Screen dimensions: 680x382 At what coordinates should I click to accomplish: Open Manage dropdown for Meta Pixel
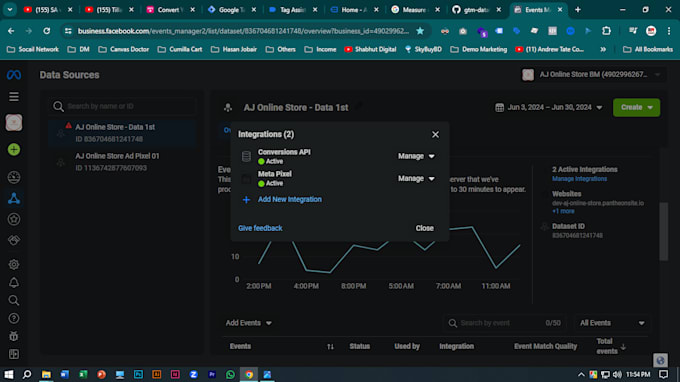pyautogui.click(x=416, y=179)
